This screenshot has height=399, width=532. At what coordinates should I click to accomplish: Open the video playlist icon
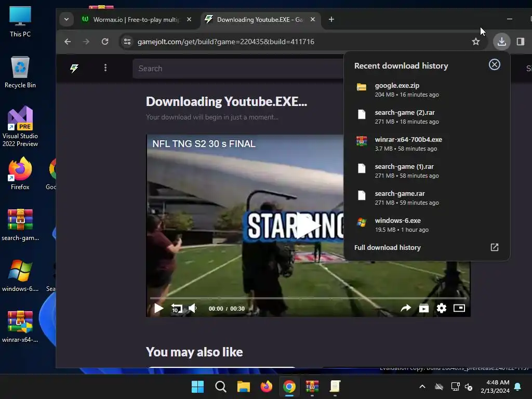(424, 308)
